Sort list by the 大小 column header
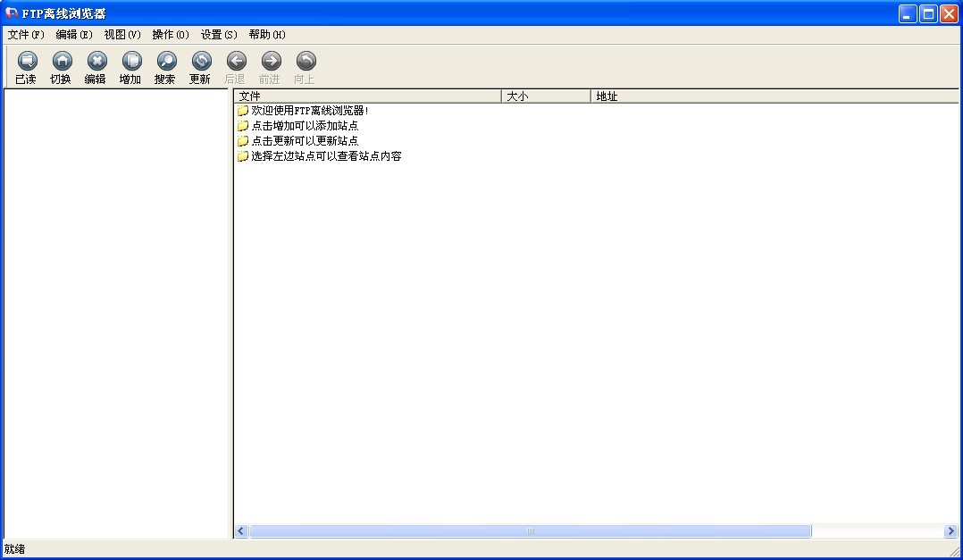The height and width of the screenshot is (560, 963). pyautogui.click(x=546, y=96)
